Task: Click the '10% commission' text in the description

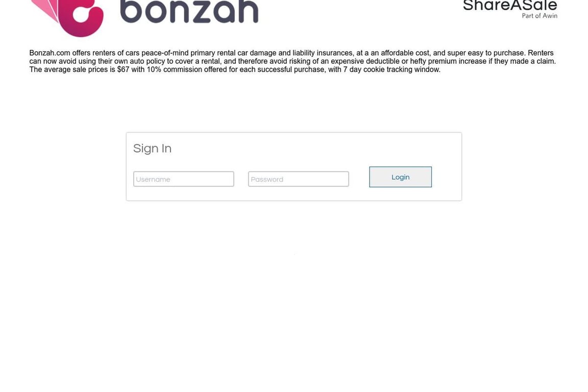Action: [174, 69]
